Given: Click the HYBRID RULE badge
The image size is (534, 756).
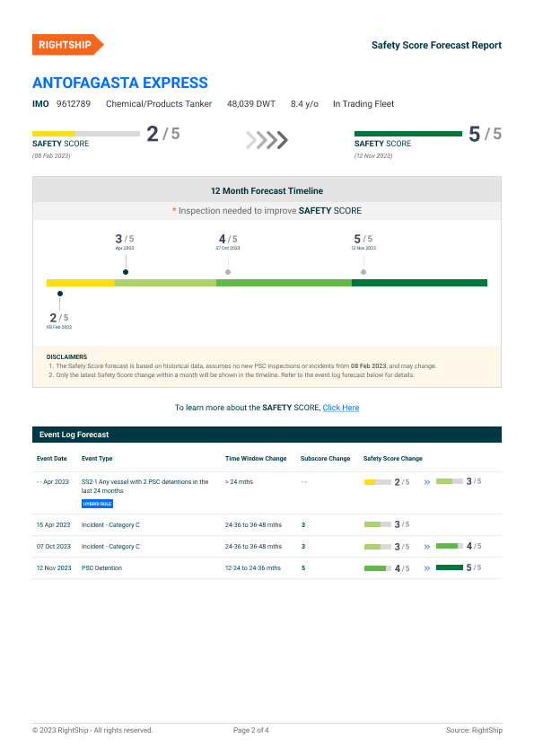Looking at the screenshot, I should [x=97, y=504].
